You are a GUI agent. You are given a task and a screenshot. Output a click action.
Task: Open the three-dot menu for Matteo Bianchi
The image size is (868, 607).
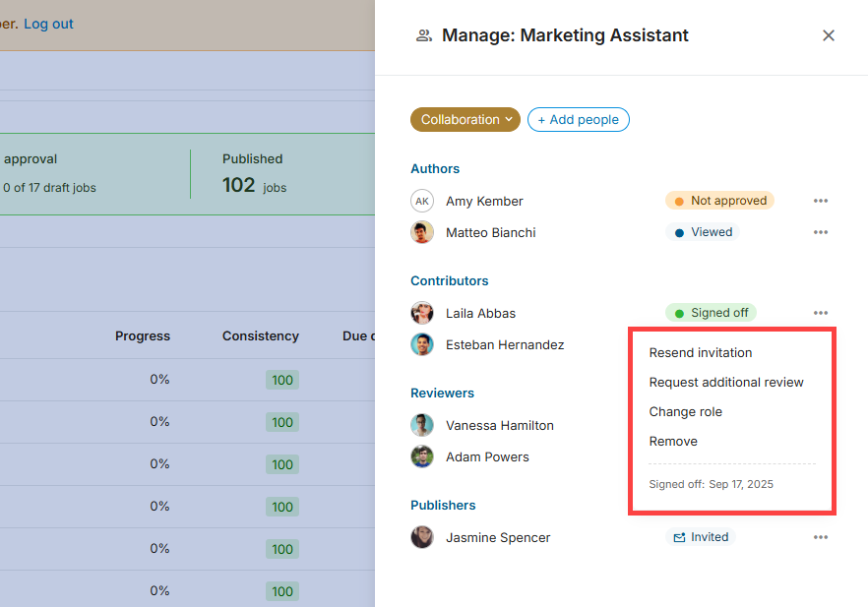pos(821,232)
